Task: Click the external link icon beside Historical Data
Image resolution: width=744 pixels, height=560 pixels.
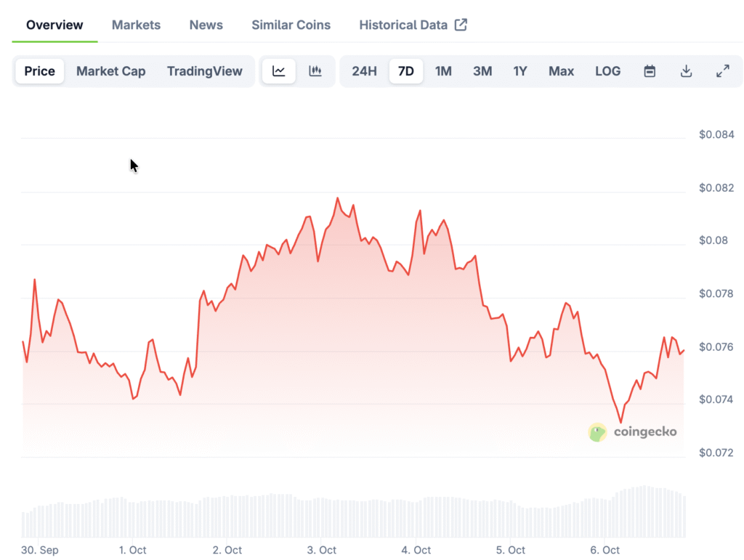Action: 461,25
